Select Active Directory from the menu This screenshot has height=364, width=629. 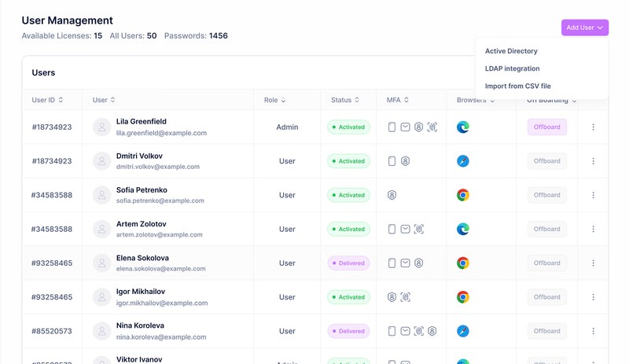[x=511, y=51]
